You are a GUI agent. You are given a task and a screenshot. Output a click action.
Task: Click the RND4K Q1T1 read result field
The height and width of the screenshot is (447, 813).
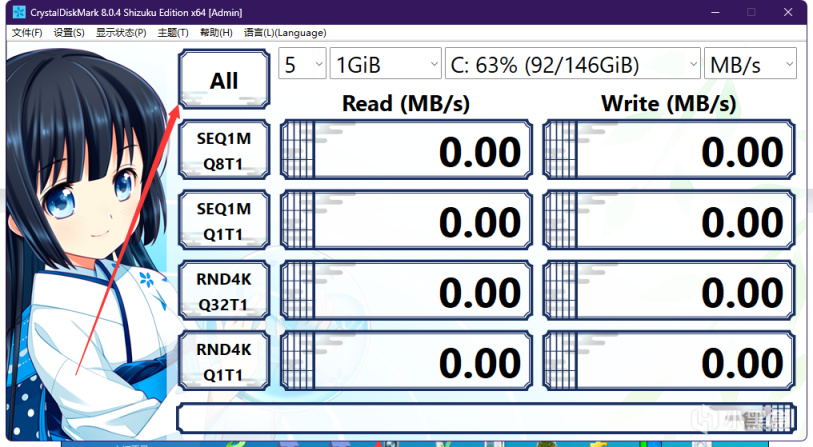(x=406, y=361)
